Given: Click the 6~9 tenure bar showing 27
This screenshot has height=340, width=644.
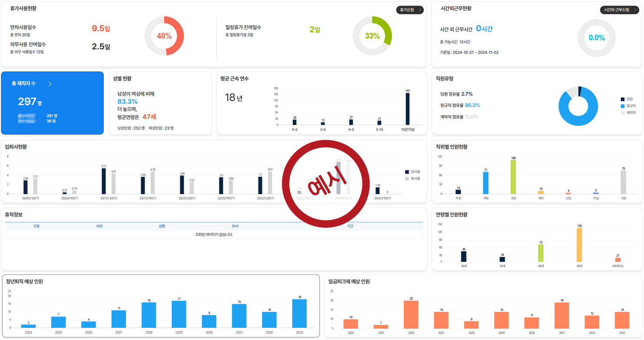Looking at the screenshot, I should coord(351,122).
